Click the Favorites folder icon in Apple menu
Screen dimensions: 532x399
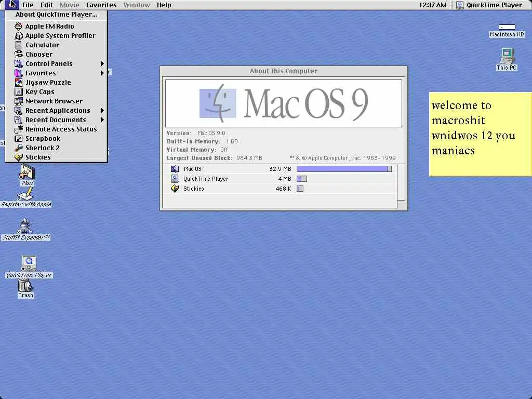[19, 73]
